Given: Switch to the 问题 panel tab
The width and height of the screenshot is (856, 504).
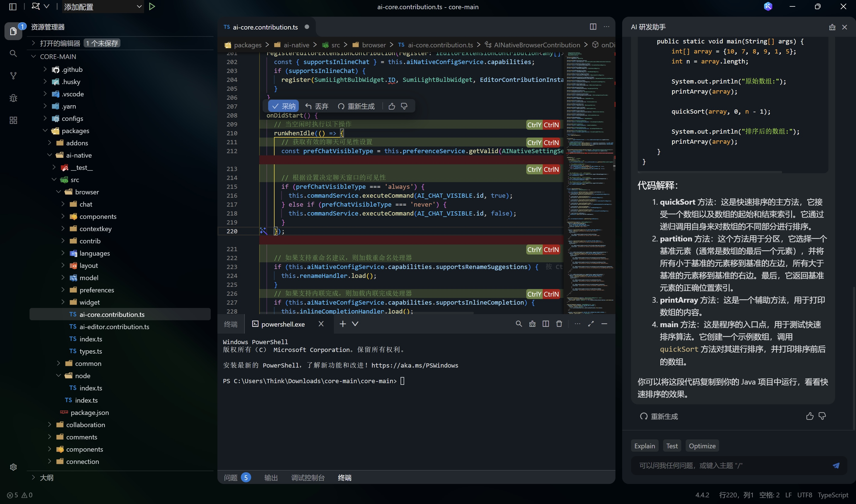Looking at the screenshot, I should point(231,478).
